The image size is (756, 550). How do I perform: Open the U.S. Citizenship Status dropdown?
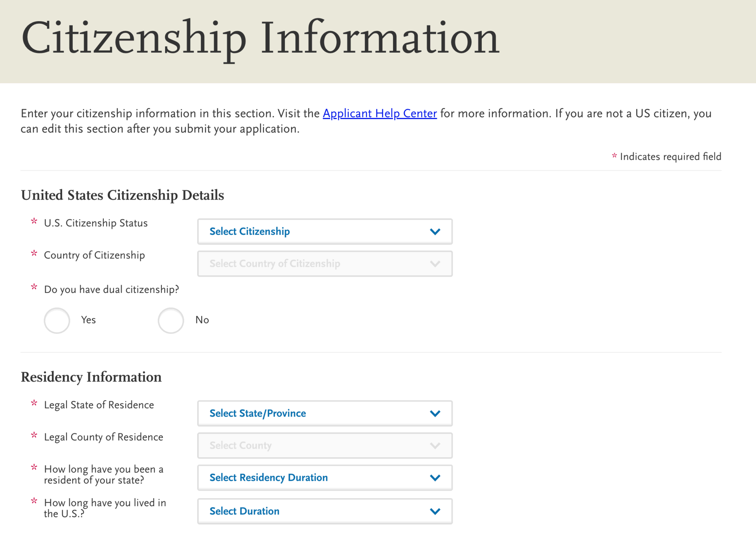(325, 231)
